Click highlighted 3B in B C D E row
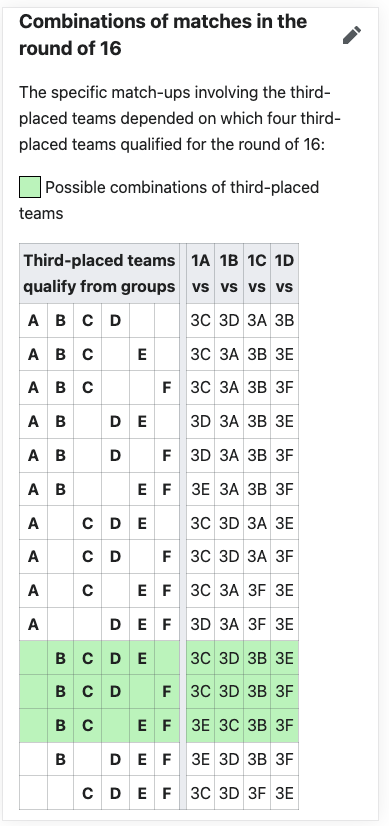389x826 pixels. [x=257, y=658]
